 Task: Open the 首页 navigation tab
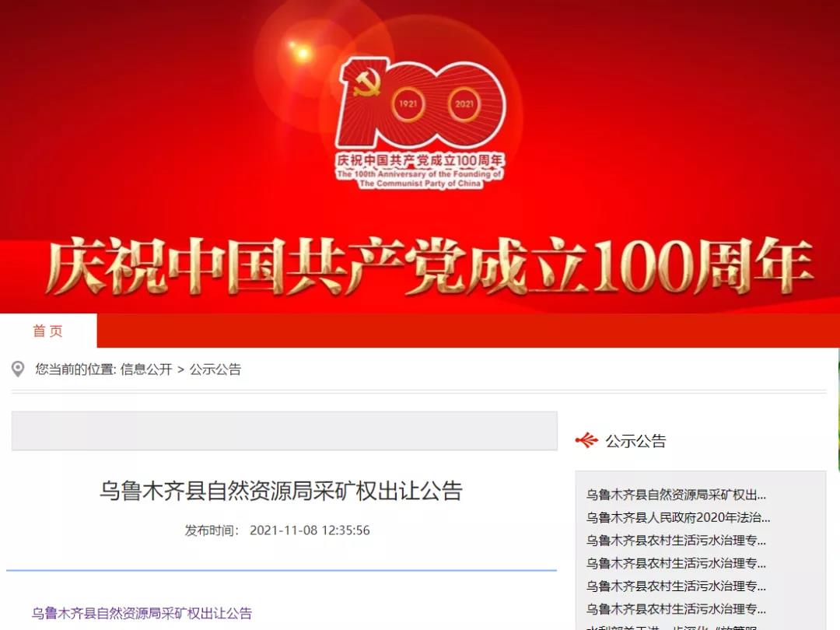coord(48,331)
